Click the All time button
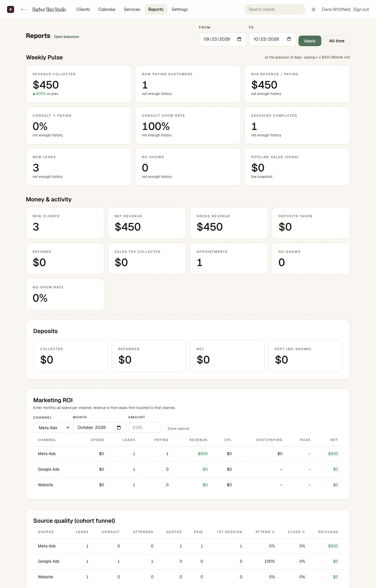 point(337,41)
